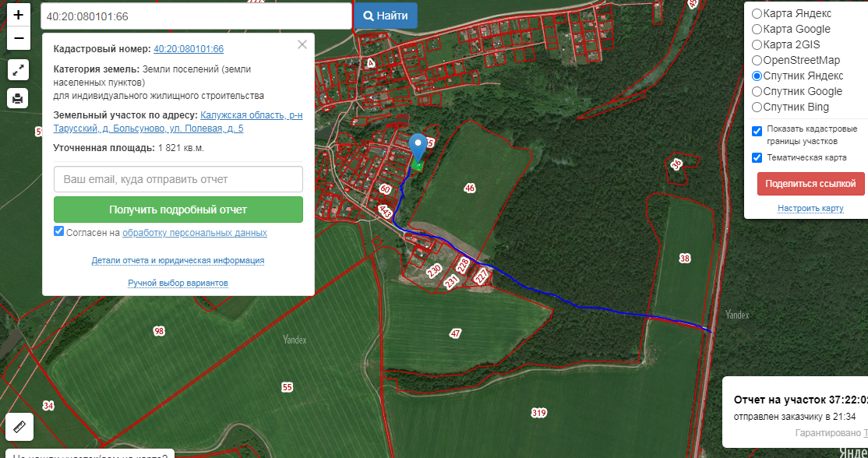Click parcel label 36 on map

click(676, 164)
